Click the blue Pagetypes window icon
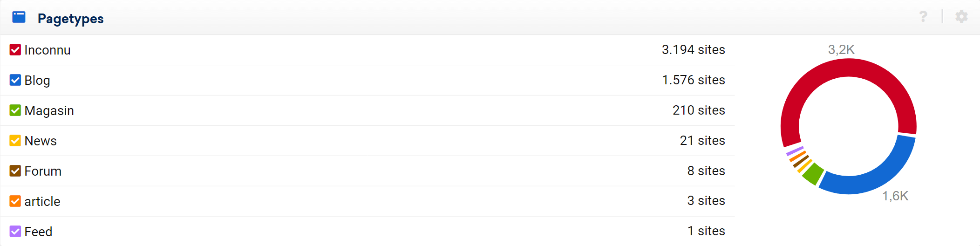This screenshot has height=246, width=980. (19, 17)
